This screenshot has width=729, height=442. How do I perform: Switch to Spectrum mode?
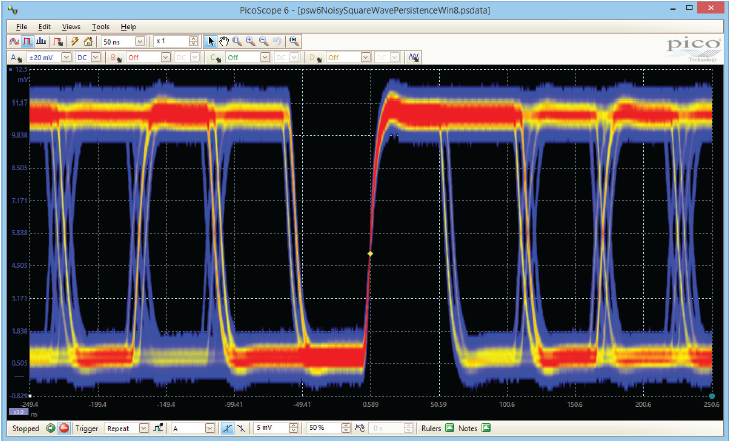pyautogui.click(x=43, y=42)
